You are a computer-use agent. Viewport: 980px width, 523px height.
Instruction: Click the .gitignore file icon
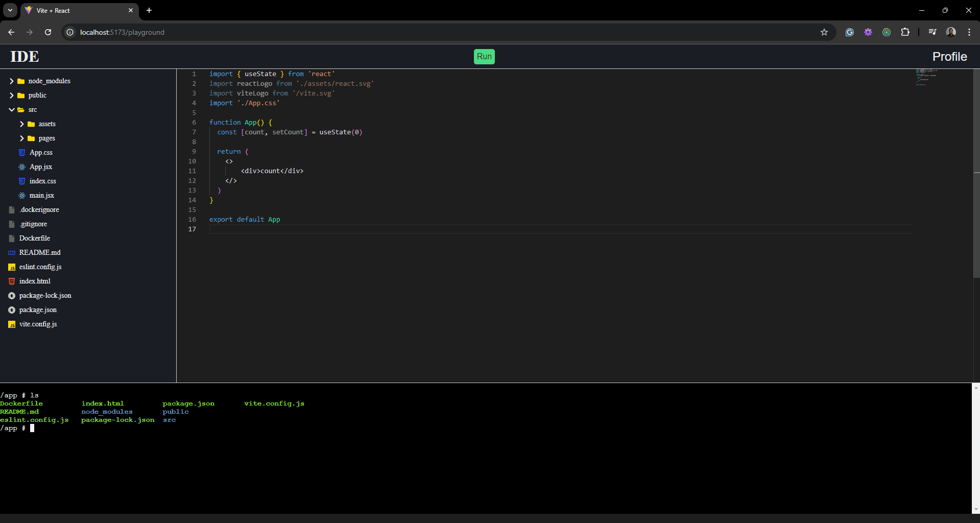tap(12, 224)
